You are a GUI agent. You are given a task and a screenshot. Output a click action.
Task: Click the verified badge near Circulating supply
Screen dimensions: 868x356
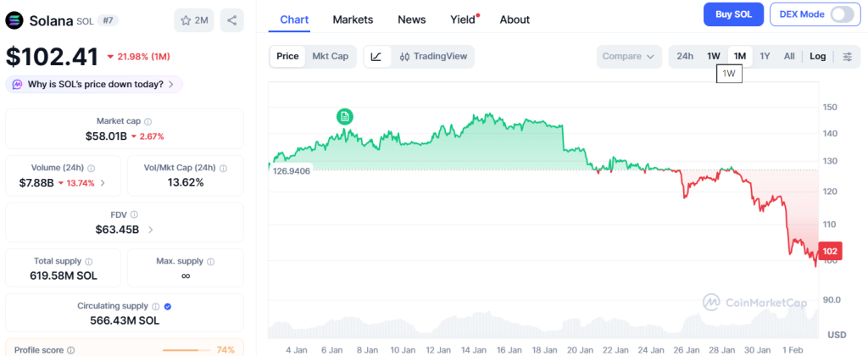click(168, 306)
